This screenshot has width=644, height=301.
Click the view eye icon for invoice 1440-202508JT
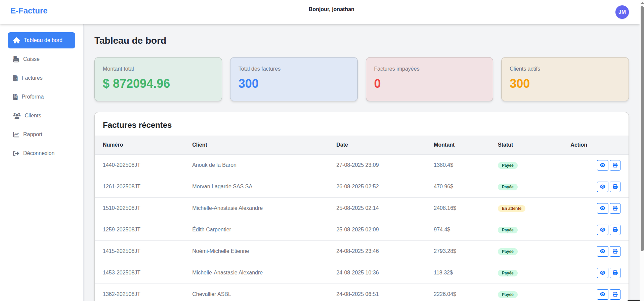tap(602, 165)
